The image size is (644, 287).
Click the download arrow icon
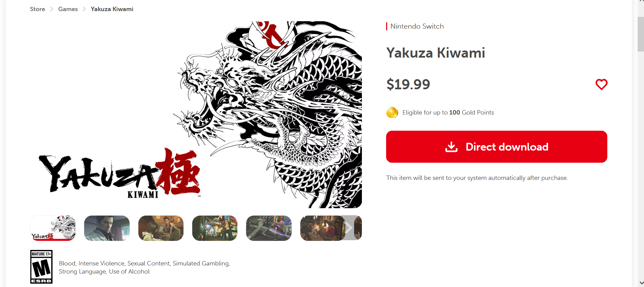[451, 147]
